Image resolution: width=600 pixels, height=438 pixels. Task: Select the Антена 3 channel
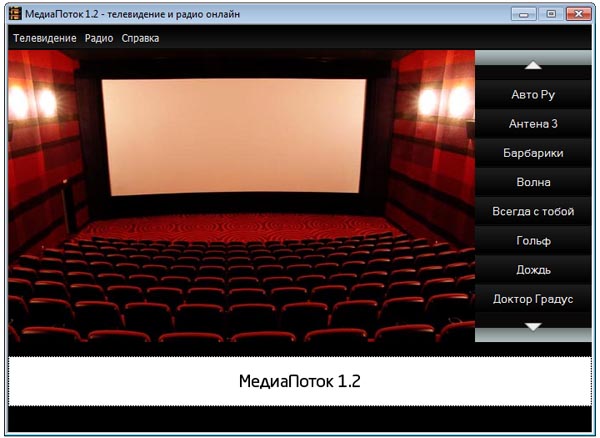pyautogui.click(x=533, y=124)
